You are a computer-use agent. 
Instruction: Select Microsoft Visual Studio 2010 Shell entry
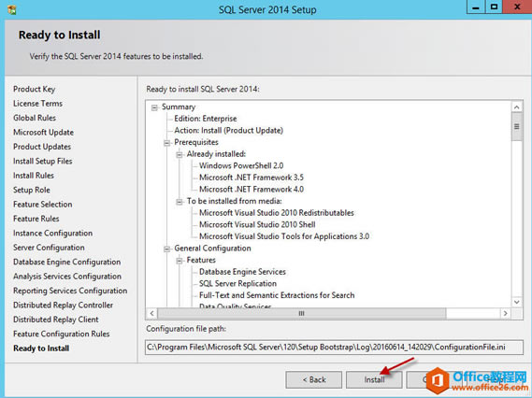pos(257,225)
